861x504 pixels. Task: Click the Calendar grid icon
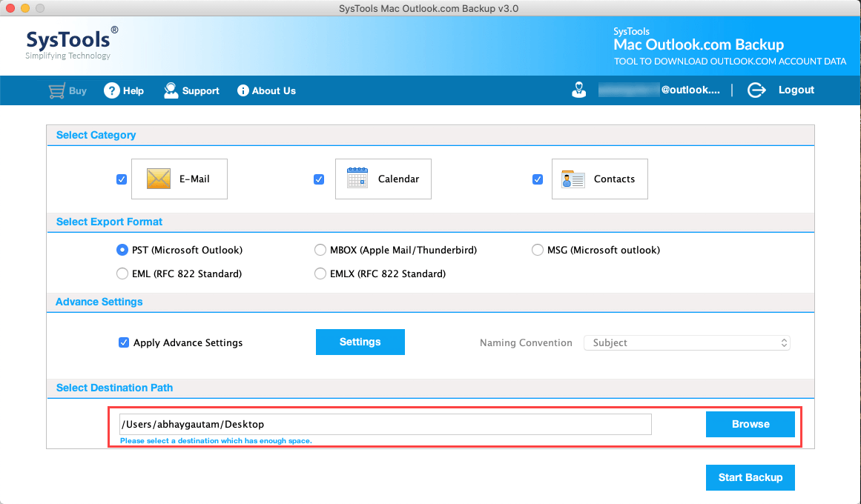point(357,179)
